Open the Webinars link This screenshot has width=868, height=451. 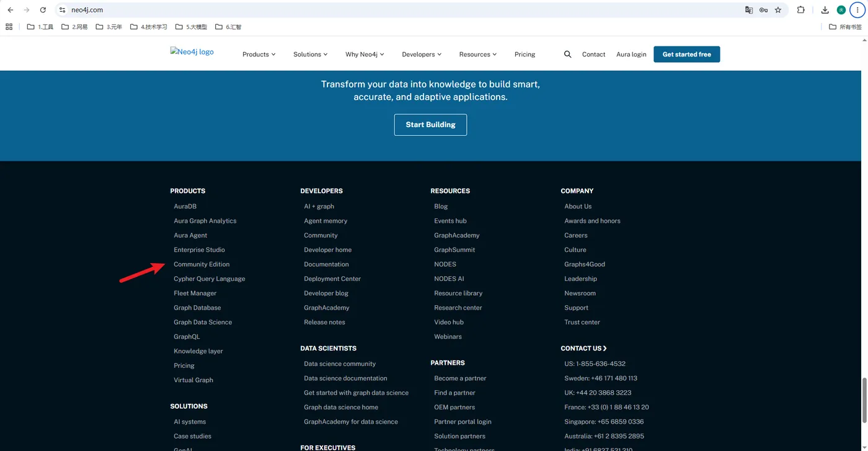[448, 337]
